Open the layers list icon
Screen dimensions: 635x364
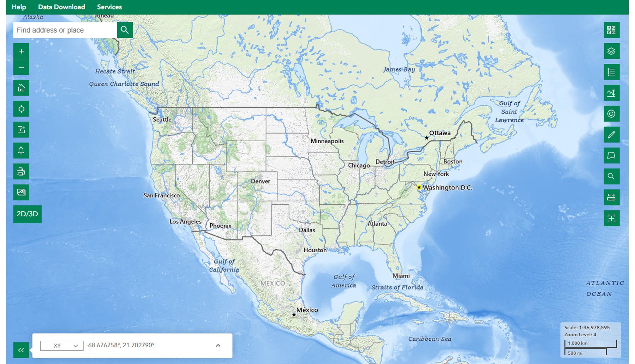click(x=611, y=51)
